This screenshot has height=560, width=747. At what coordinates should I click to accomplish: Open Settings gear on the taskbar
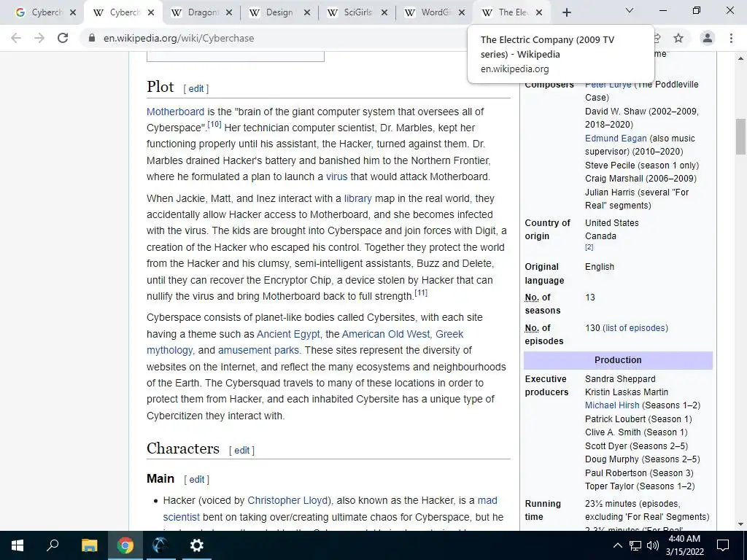coord(196,545)
